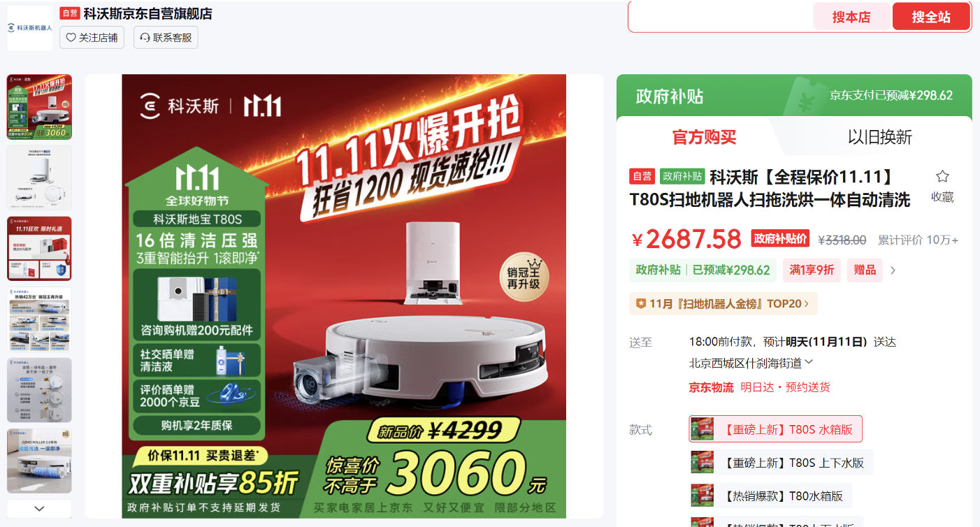The image size is (980, 527).
Task: Contact support via 联系客服 headset button
Action: 166,37
